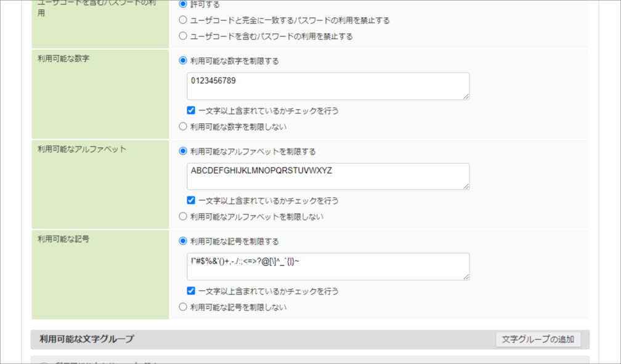Viewport: 621px width, 364px height.
Task: Choose to prohibit passwords exactly matching the user code
Action: (x=183, y=20)
